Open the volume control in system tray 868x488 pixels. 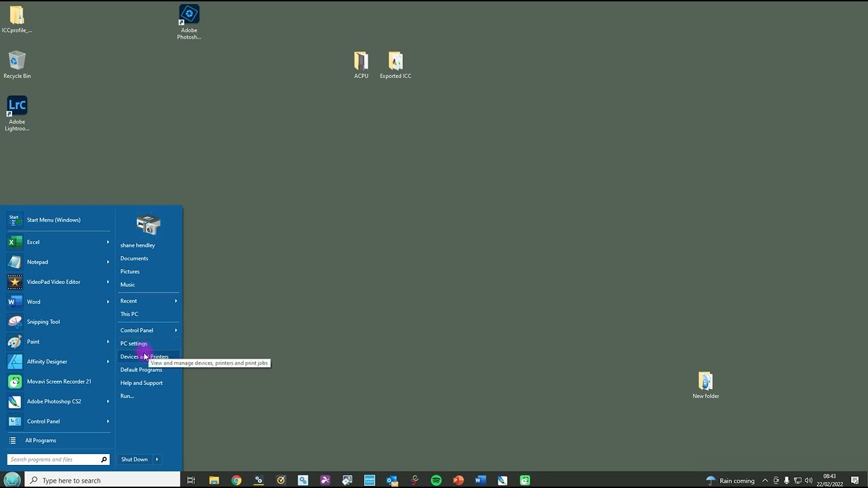coord(808,481)
